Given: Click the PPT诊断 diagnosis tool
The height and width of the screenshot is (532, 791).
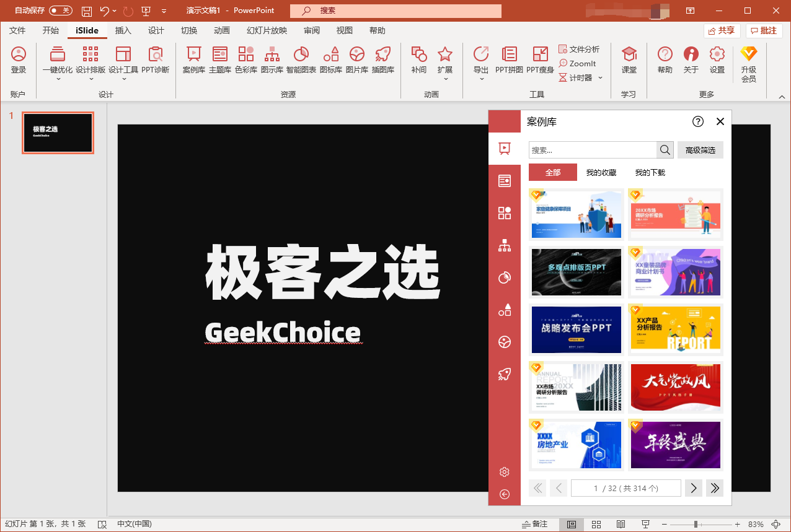Looking at the screenshot, I should click(155, 60).
